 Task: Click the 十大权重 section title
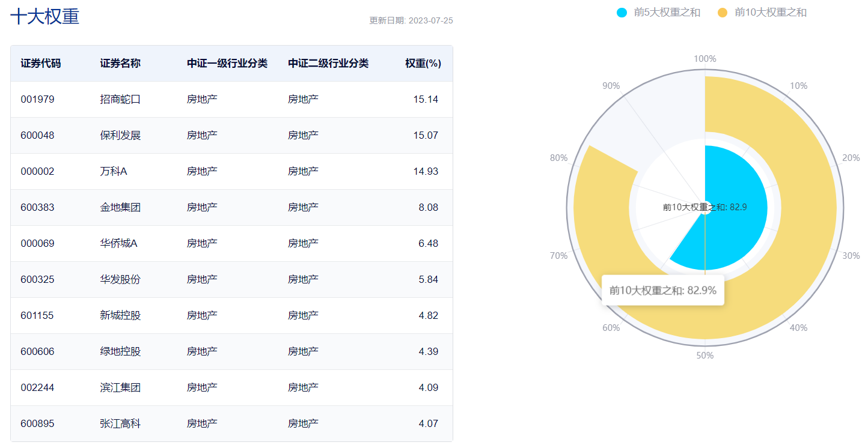[45, 17]
